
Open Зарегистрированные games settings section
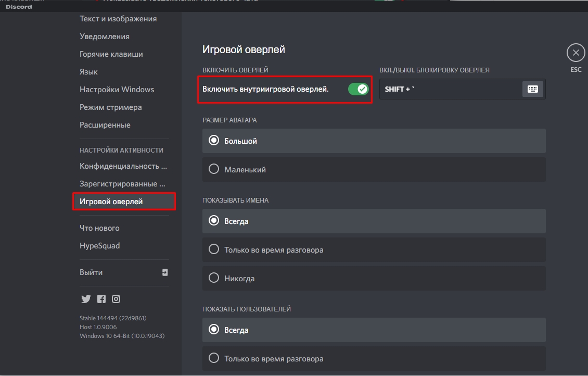click(122, 183)
